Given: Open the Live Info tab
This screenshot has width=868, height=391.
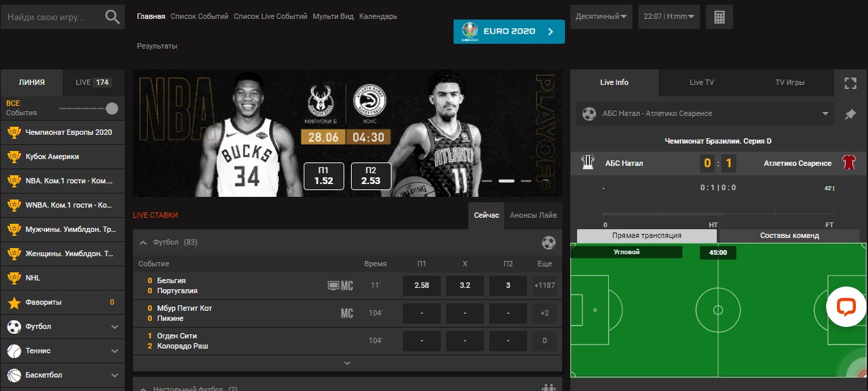Looking at the screenshot, I should [614, 82].
